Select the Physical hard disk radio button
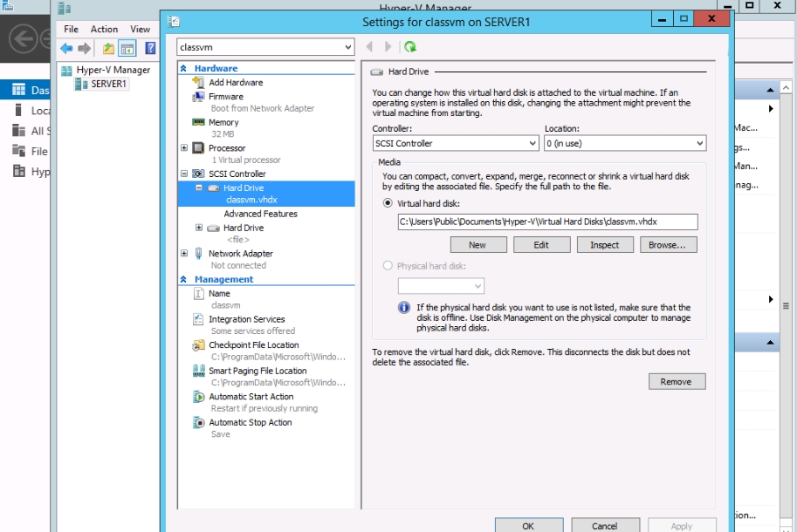 click(388, 265)
